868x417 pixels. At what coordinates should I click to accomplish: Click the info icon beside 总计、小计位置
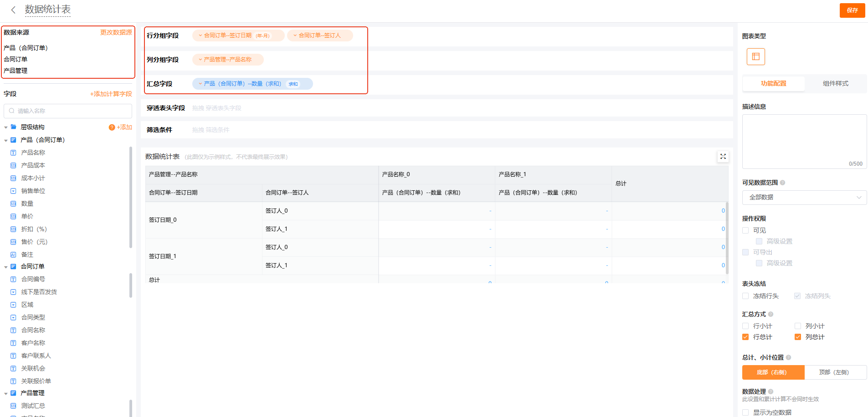point(789,357)
